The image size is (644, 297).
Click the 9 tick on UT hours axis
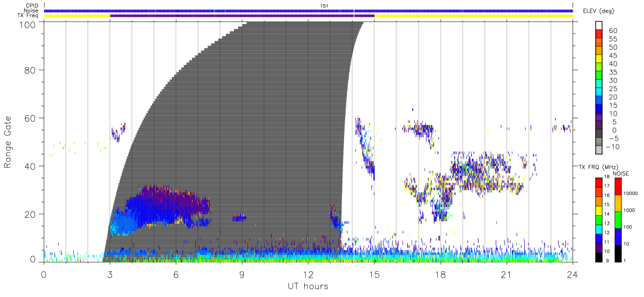[242, 275]
